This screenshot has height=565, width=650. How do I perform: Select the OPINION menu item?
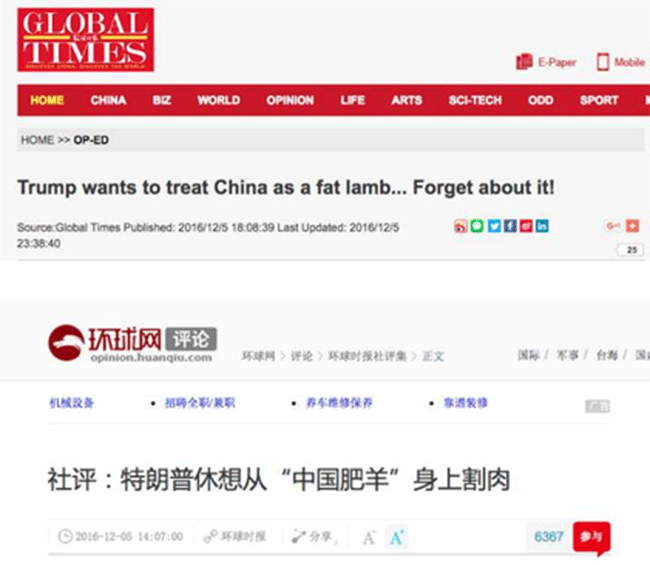click(290, 100)
